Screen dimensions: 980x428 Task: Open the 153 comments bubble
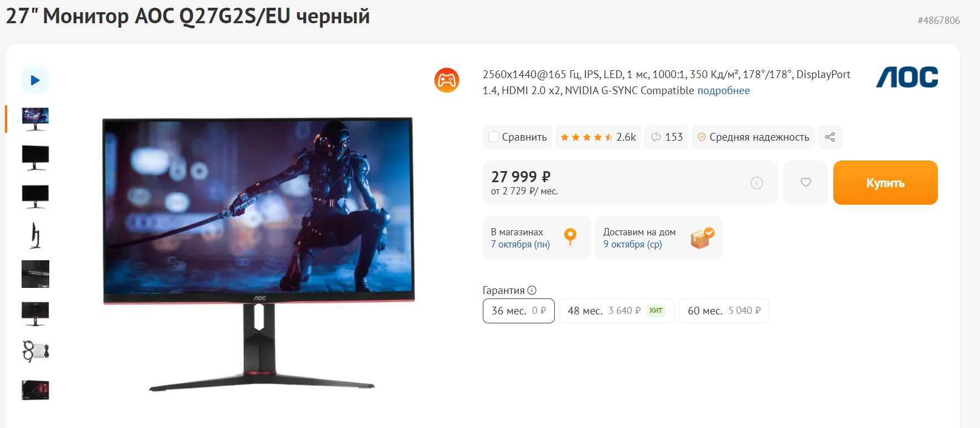coord(667,137)
